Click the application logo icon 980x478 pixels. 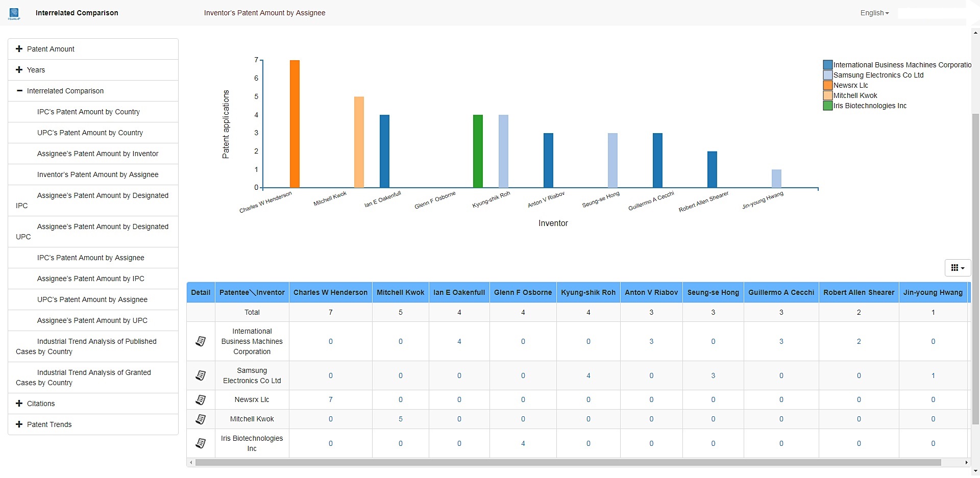[14, 14]
